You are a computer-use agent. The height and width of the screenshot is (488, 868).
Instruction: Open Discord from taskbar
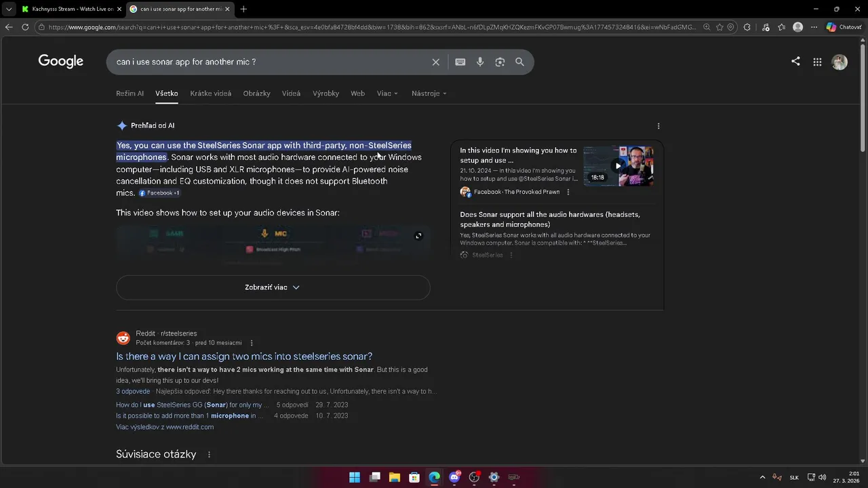(x=454, y=477)
